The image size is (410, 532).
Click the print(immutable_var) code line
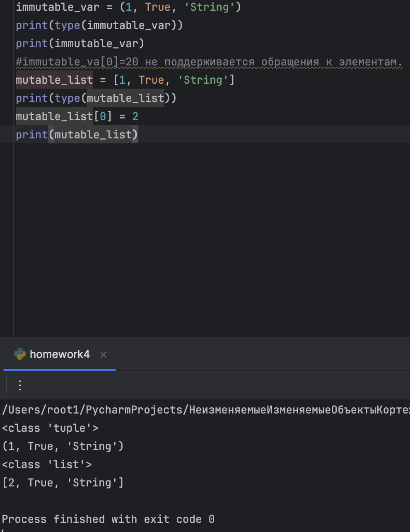click(80, 44)
